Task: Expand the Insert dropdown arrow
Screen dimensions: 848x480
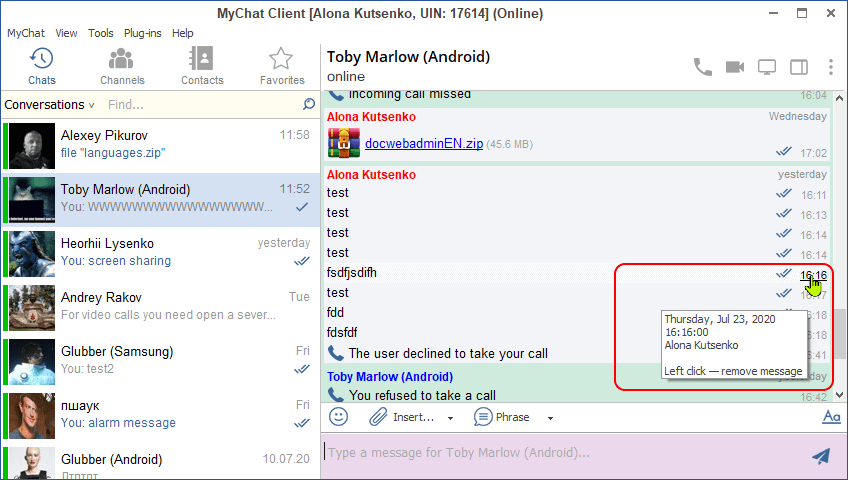Action: click(450, 418)
